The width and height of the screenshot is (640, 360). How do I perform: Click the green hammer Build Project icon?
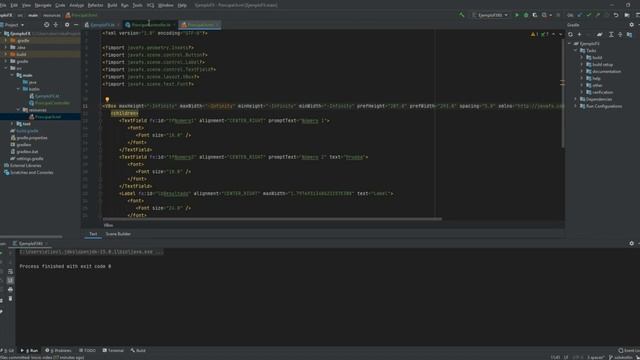(x=462, y=15)
